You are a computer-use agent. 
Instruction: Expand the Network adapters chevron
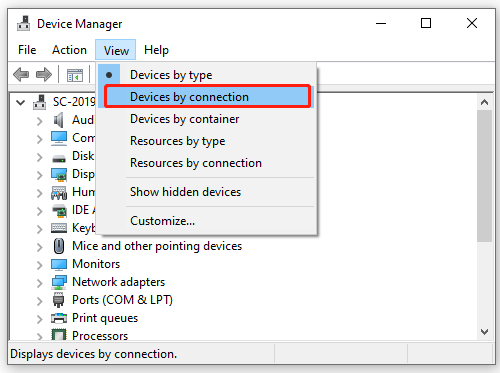point(40,283)
